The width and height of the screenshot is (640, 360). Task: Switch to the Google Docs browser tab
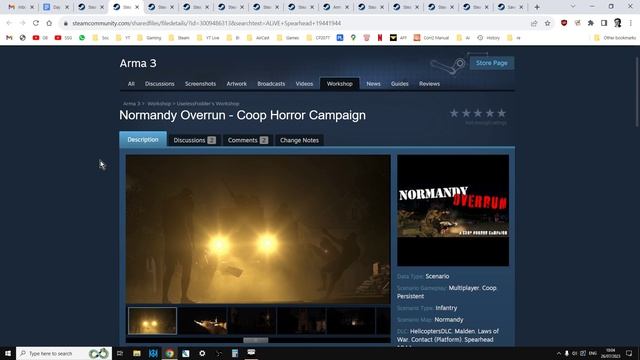tap(56, 7)
